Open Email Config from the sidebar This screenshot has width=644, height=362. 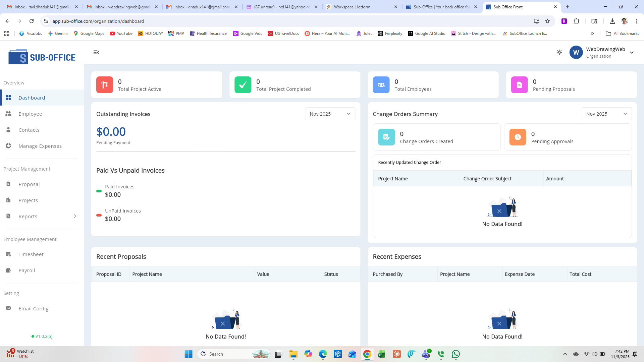click(33, 309)
